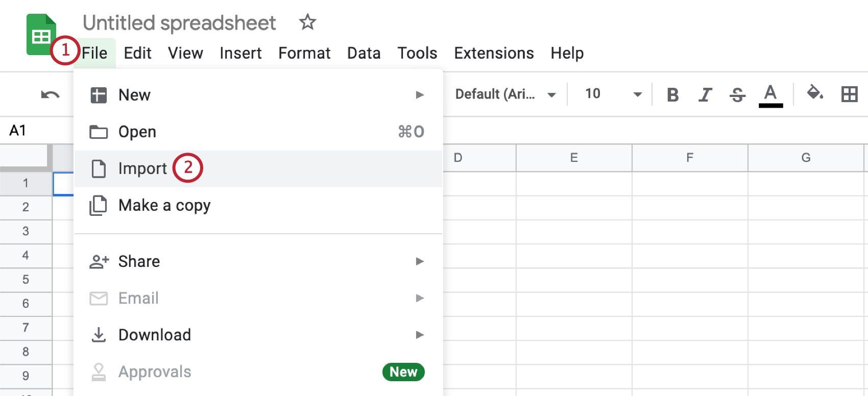Image resolution: width=868 pixels, height=396 pixels.
Task: Open the fill color paint bucket
Action: pos(814,93)
